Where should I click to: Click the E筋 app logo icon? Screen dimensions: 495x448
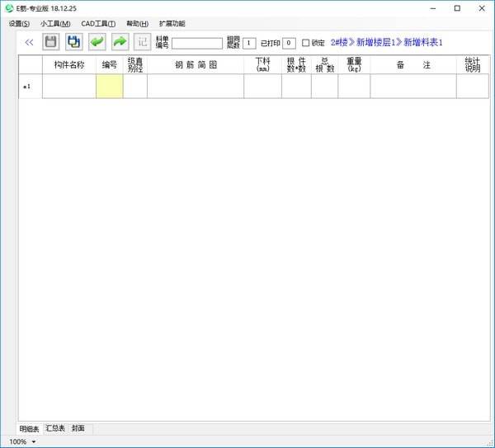(9, 8)
